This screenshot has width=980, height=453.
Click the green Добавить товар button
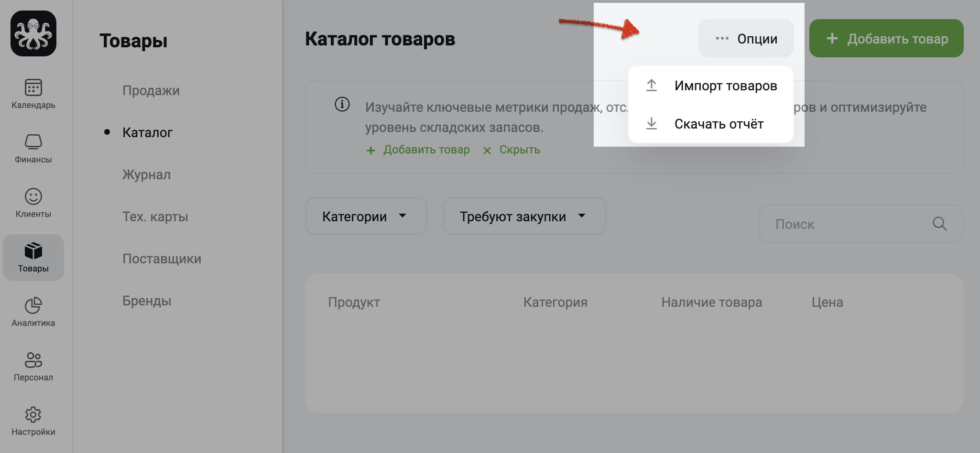(886, 38)
